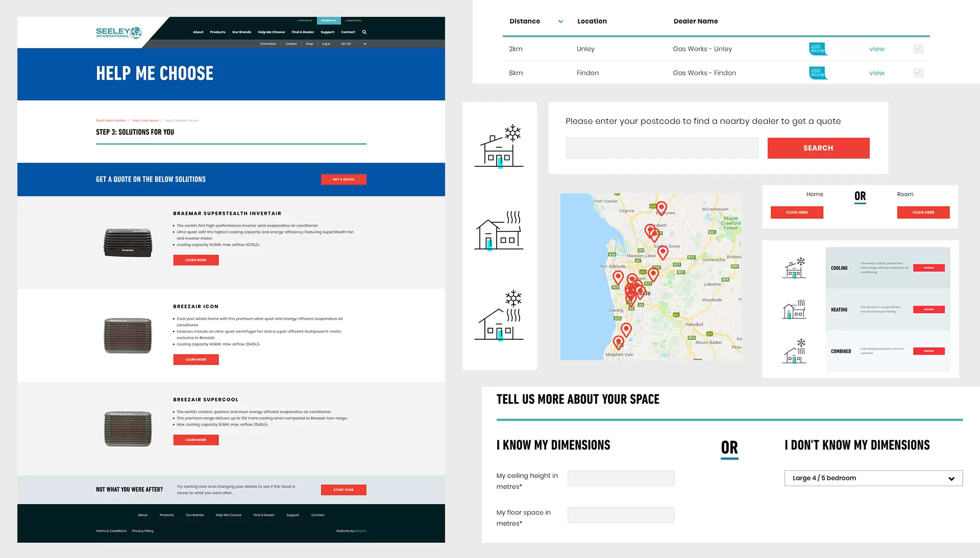Click the Log In link in the sub-header
Screen dimensions: 980x558
click(326, 44)
